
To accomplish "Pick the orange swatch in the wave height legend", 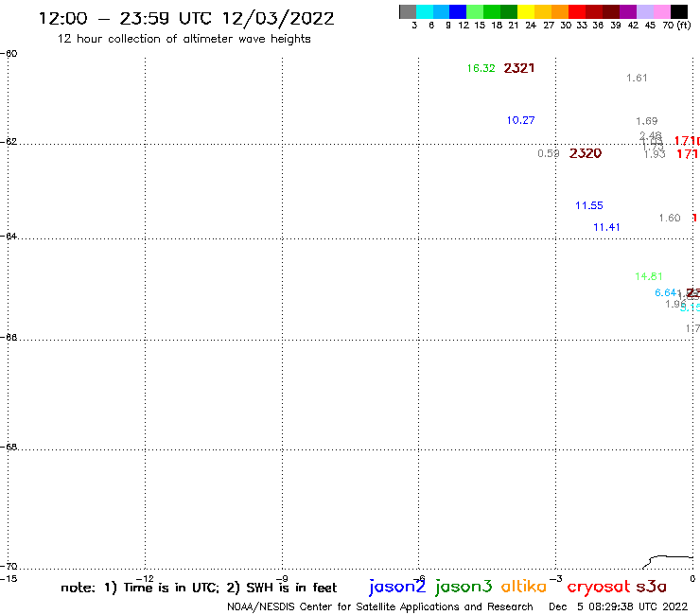I will click(560, 11).
